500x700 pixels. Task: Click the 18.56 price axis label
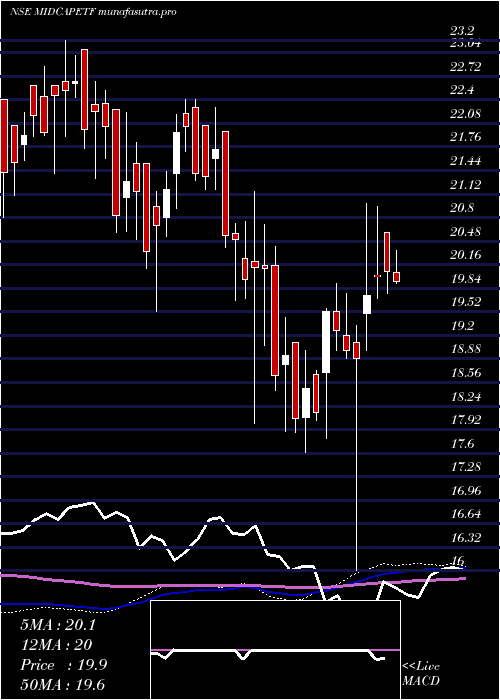[466, 372]
